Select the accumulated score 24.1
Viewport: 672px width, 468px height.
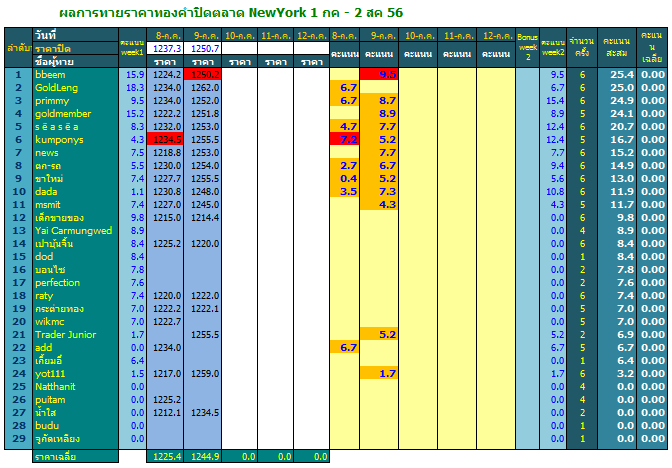tap(617, 114)
